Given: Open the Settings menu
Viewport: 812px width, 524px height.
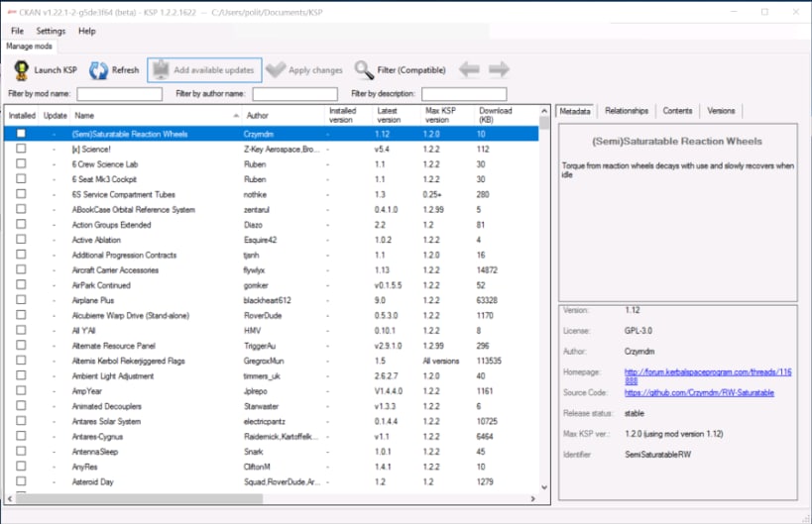Looking at the screenshot, I should coord(51,31).
